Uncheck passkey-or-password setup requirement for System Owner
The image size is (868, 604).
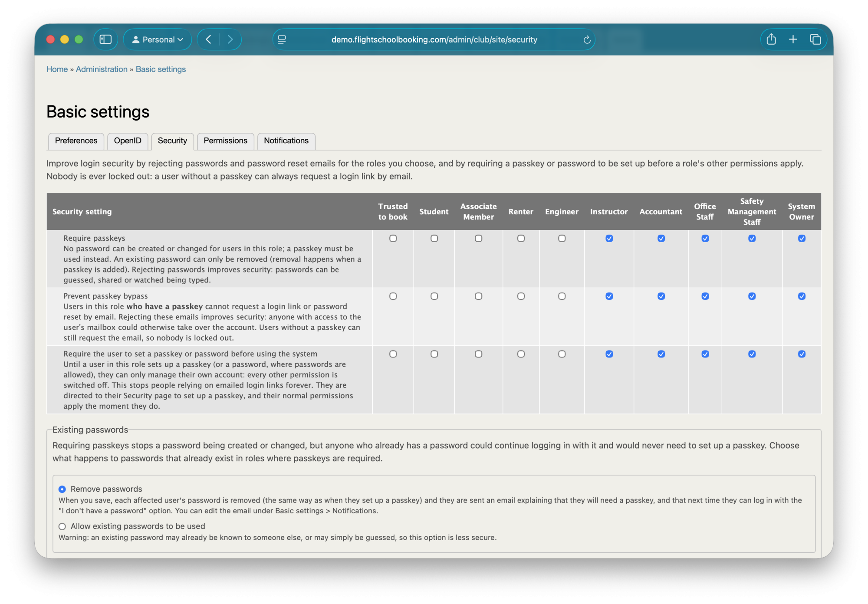802,354
